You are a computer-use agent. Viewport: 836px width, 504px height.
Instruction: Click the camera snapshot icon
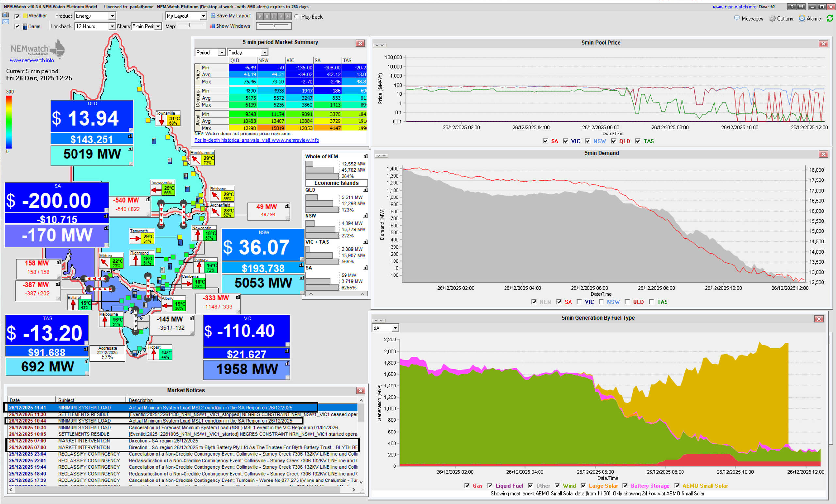(6, 15)
